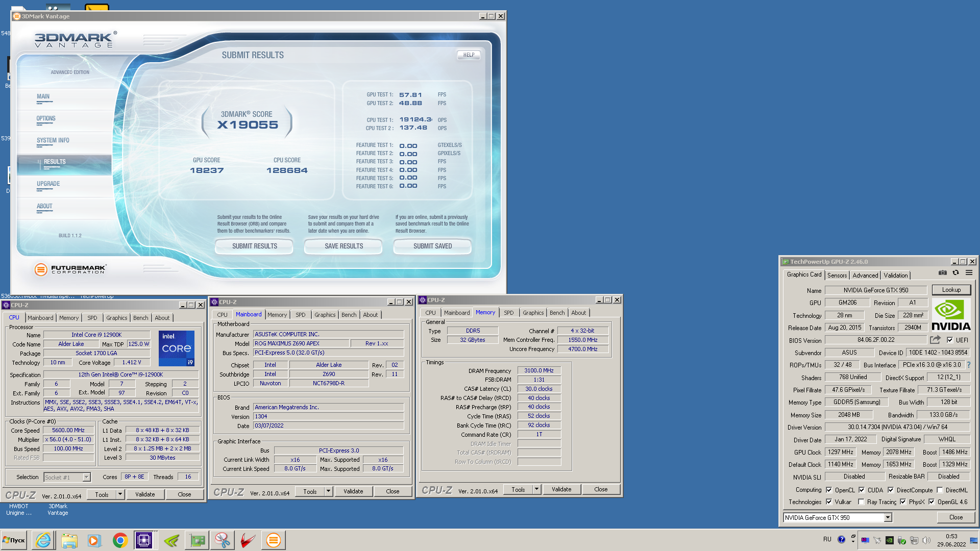The height and width of the screenshot is (551, 980).
Task: Click the safely remove hardware tray icon
Action: pyautogui.click(x=902, y=540)
